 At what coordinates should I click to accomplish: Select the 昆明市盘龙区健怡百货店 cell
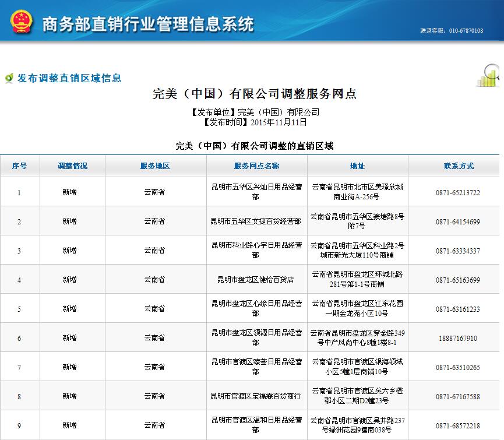[x=256, y=280]
